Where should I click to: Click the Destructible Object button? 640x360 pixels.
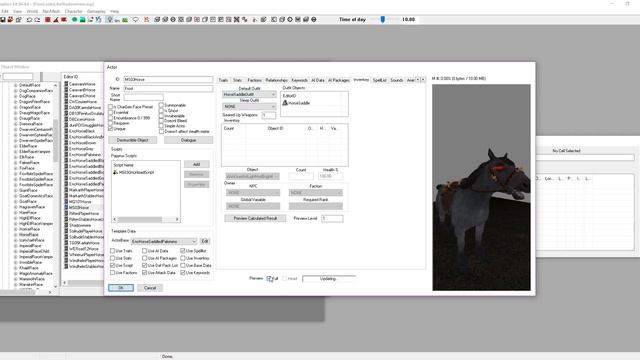pos(133,140)
